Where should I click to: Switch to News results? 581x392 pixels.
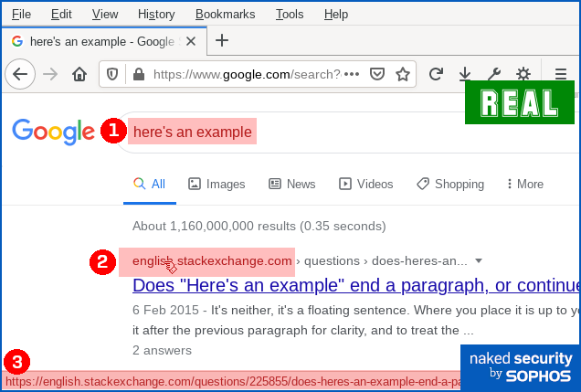(292, 185)
